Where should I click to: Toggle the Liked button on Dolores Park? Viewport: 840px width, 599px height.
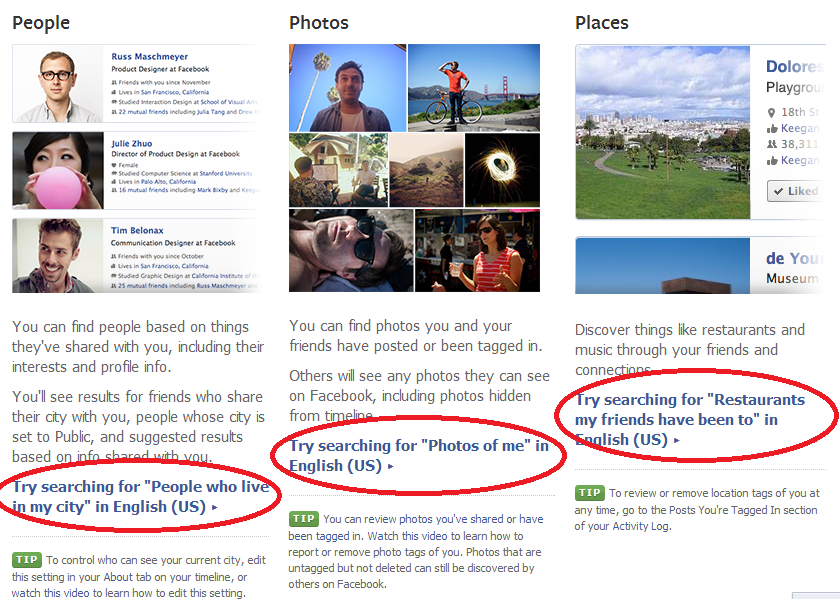click(x=794, y=191)
